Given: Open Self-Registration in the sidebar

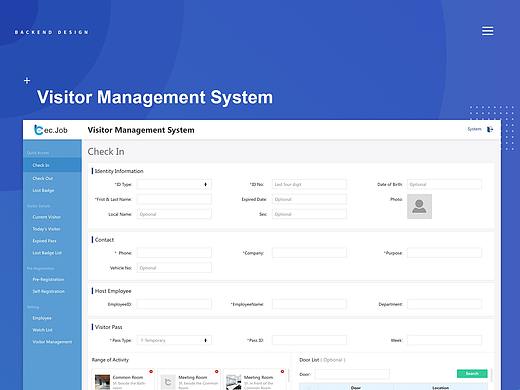Looking at the screenshot, I should (49, 291).
